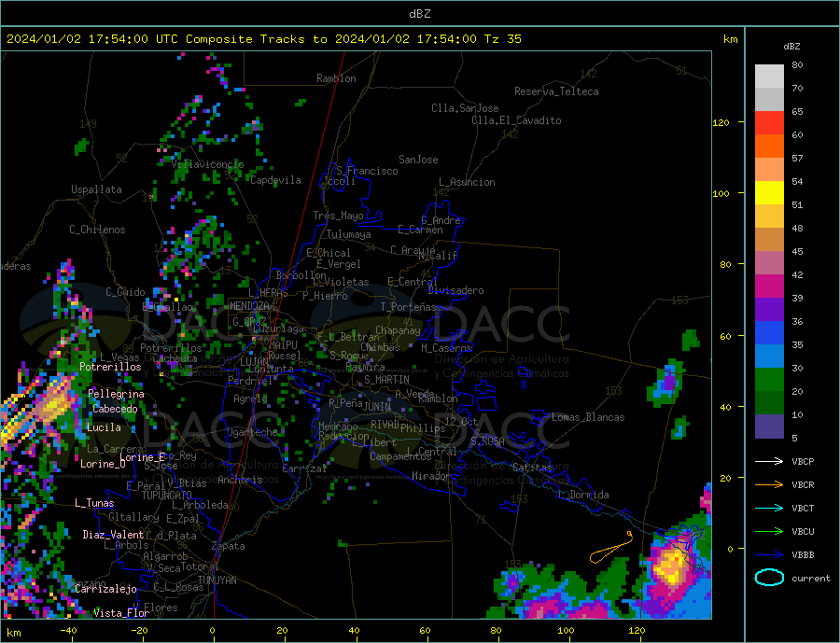Click the 120 km mark on vertical axis
The width and height of the screenshot is (840, 643).
click(x=721, y=122)
